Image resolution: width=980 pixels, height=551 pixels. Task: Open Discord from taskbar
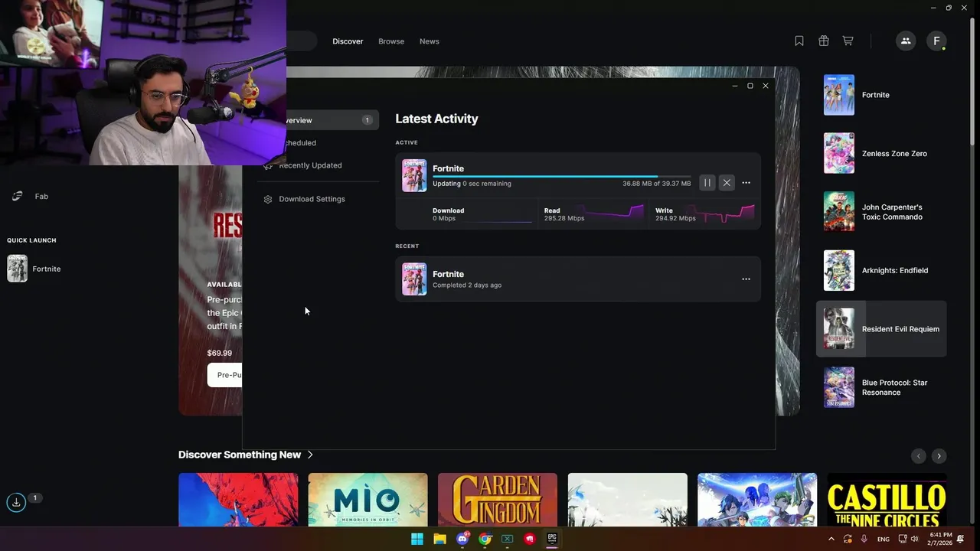[x=462, y=539]
